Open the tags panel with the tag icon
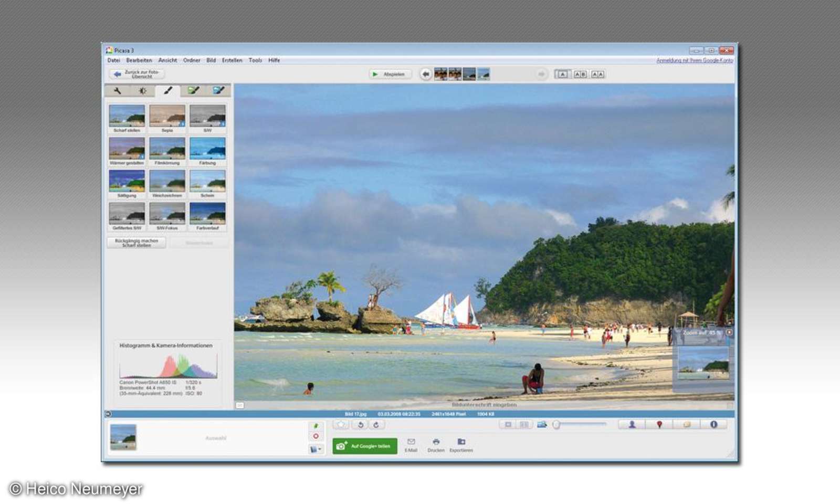This screenshot has width=840, height=504. coord(688,425)
